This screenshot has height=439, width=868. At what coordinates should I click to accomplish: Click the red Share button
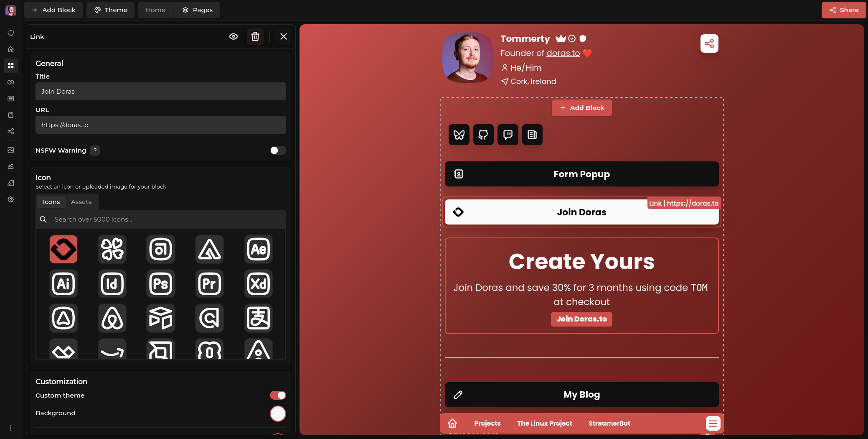[844, 10]
